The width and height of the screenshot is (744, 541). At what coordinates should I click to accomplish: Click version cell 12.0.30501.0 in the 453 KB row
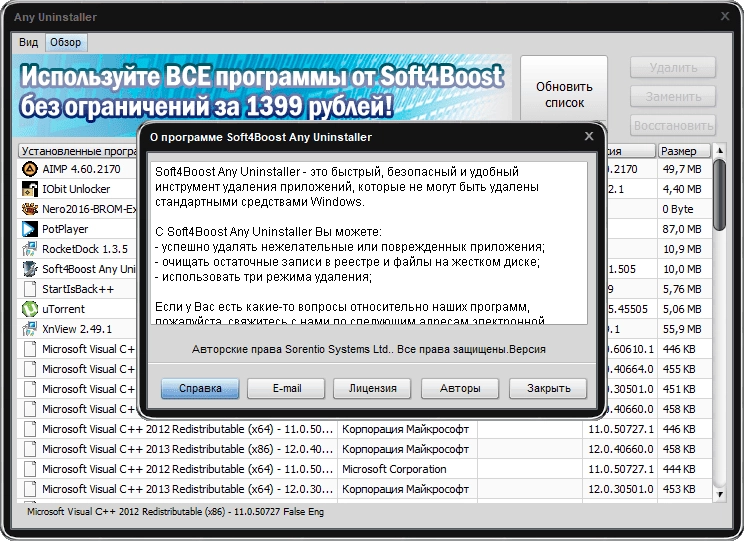click(x=621, y=489)
